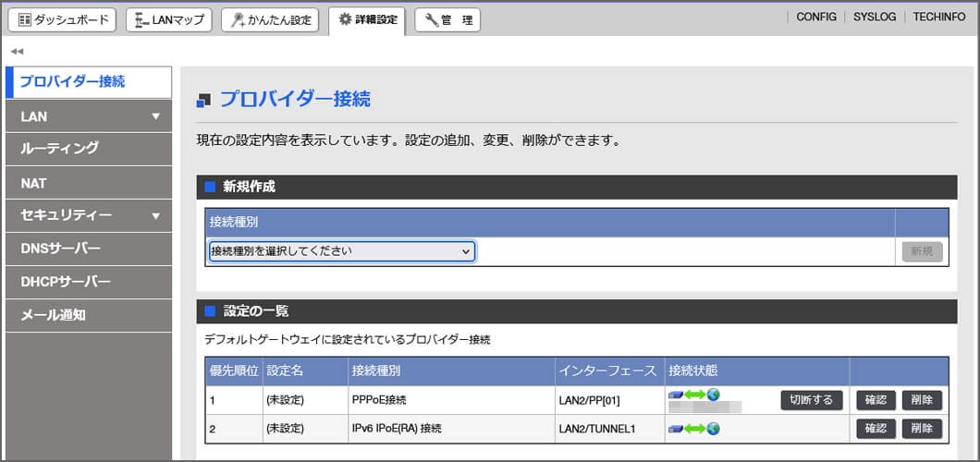
Task: Click the インターフェース column header
Action: coord(608,371)
